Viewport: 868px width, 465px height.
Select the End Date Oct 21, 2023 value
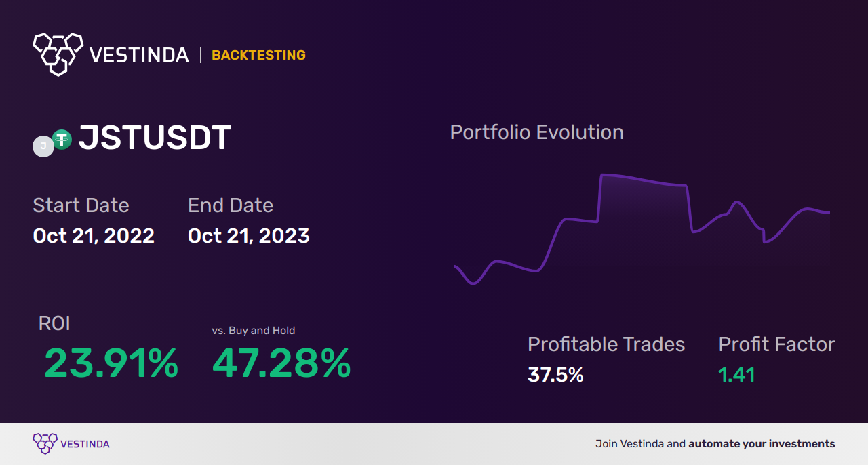249,236
